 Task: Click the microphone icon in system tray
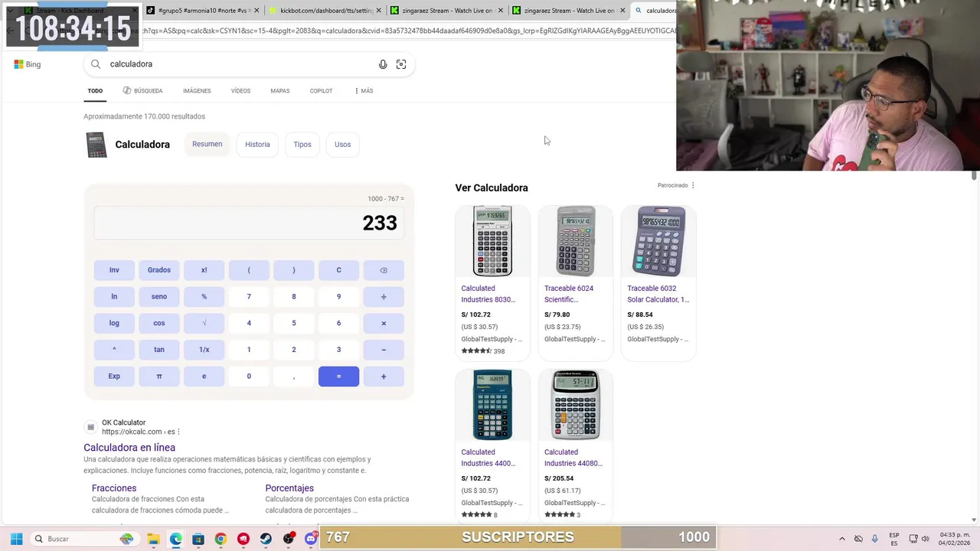tap(875, 539)
